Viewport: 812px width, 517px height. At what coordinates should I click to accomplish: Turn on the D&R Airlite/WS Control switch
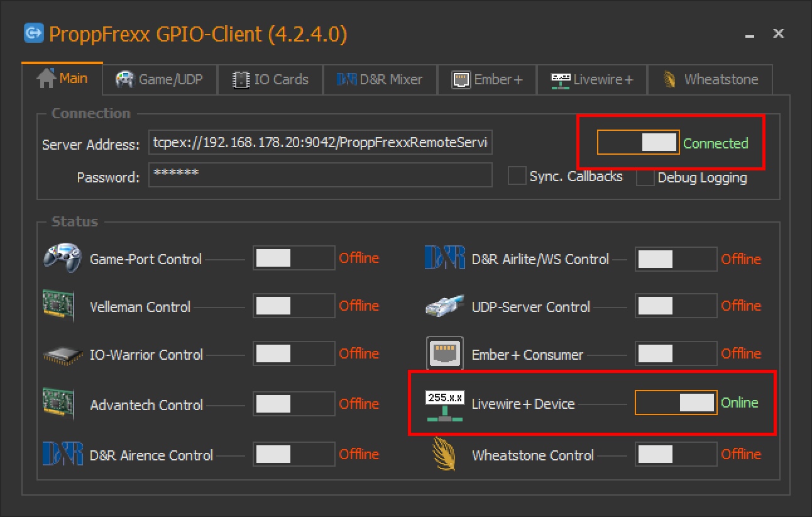(x=676, y=258)
